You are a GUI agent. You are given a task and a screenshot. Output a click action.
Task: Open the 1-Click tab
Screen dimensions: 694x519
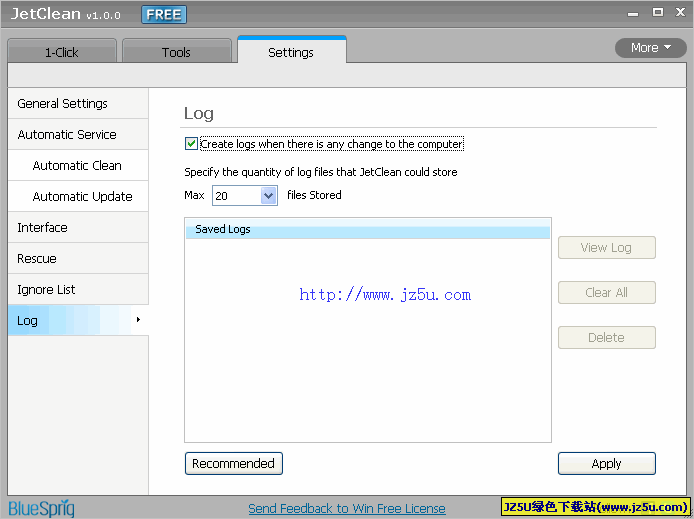click(62, 51)
